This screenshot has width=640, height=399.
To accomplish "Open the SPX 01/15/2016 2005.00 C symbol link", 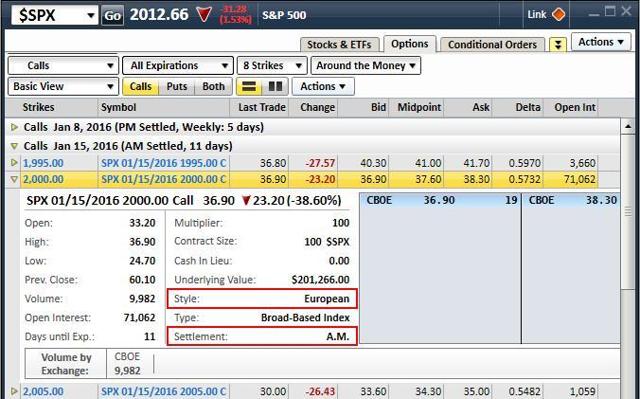I will (163, 392).
